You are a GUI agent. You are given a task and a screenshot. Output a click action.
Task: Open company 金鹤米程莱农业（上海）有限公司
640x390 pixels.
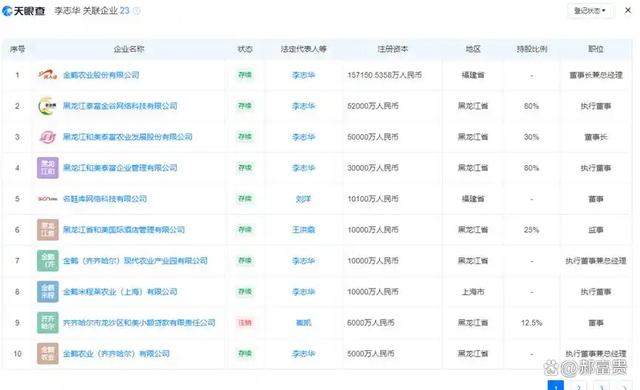120,292
